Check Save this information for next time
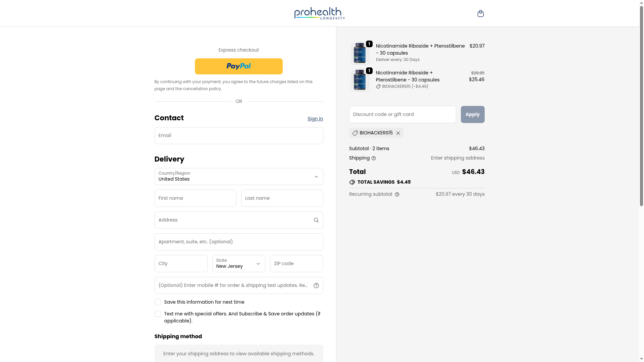This screenshot has height=362, width=644. (x=158, y=302)
